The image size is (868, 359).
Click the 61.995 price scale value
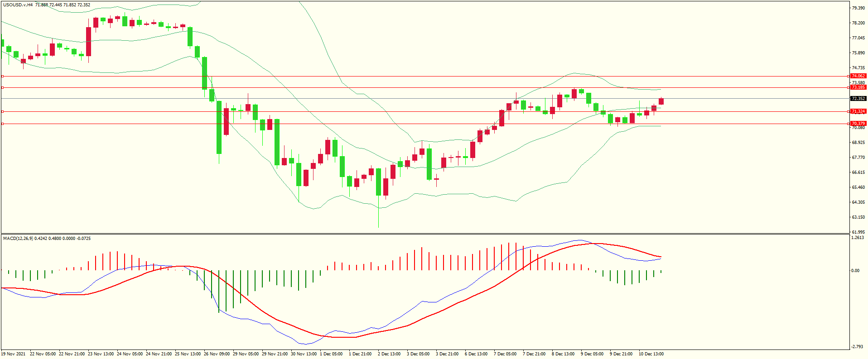[858, 232]
